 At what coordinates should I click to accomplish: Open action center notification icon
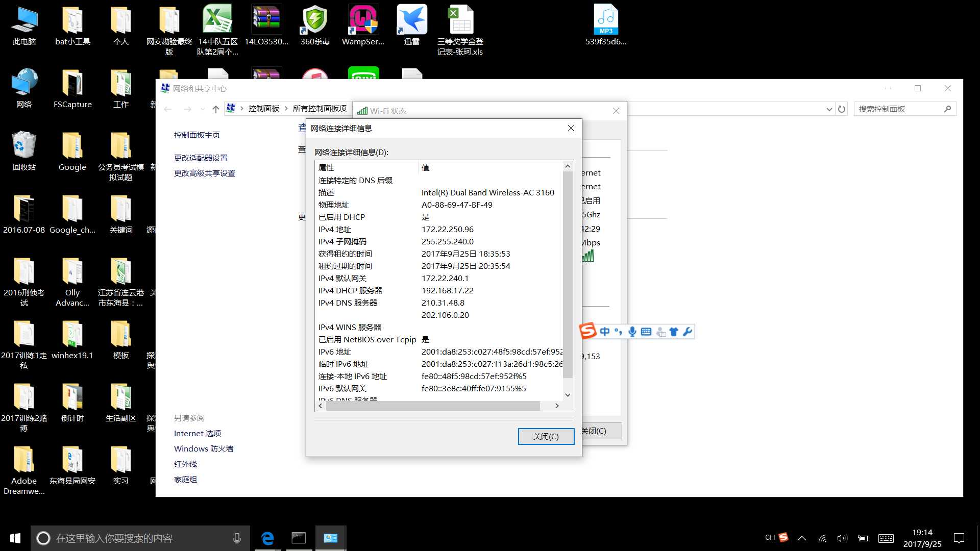(x=959, y=538)
